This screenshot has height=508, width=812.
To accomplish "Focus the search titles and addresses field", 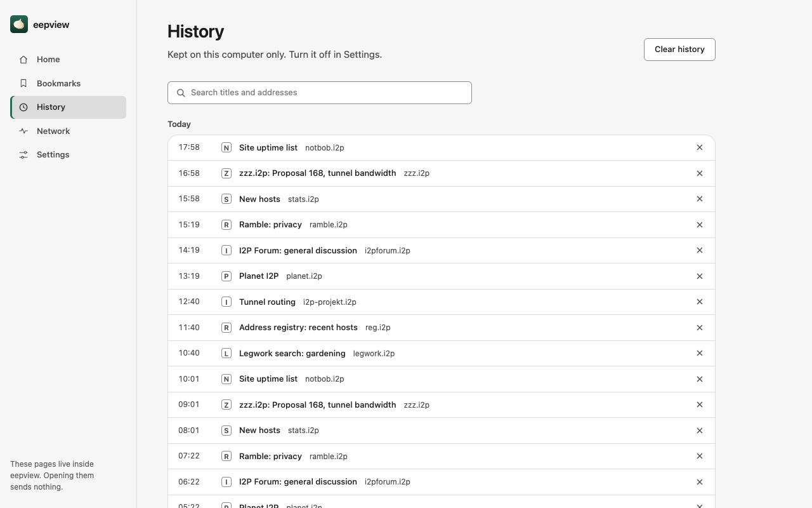I will click(x=320, y=93).
